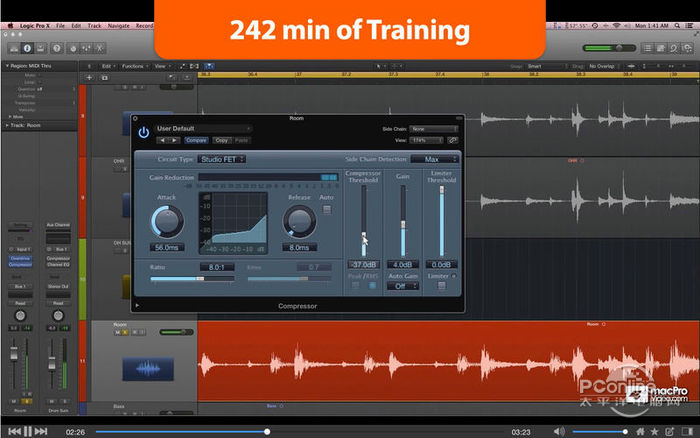Click the Stereo Out output slot
Viewport: 700px width, 438px height.
point(58,286)
